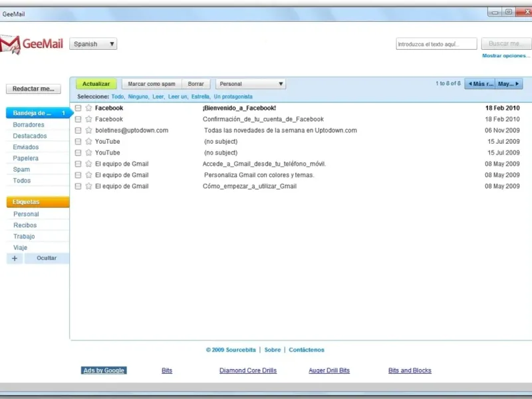This screenshot has width=532, height=399.
Task: Choose the Estrella selection link
Action: (201, 96)
